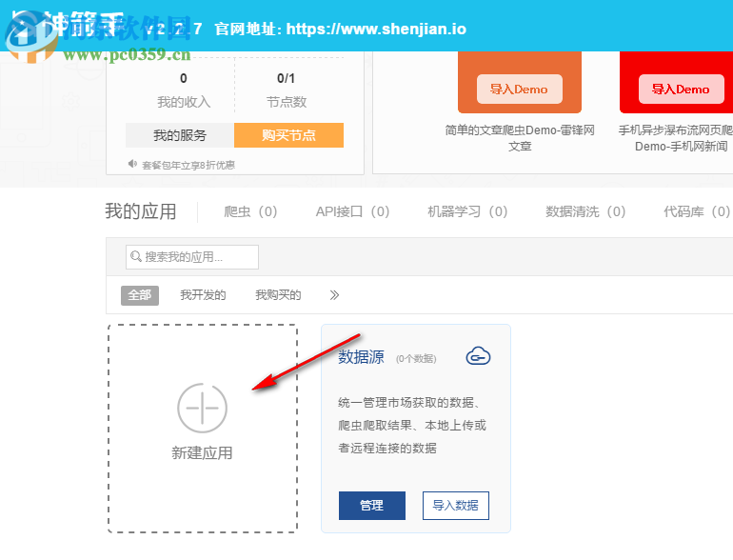Click the orange 购买节点 button

pyautogui.click(x=288, y=135)
